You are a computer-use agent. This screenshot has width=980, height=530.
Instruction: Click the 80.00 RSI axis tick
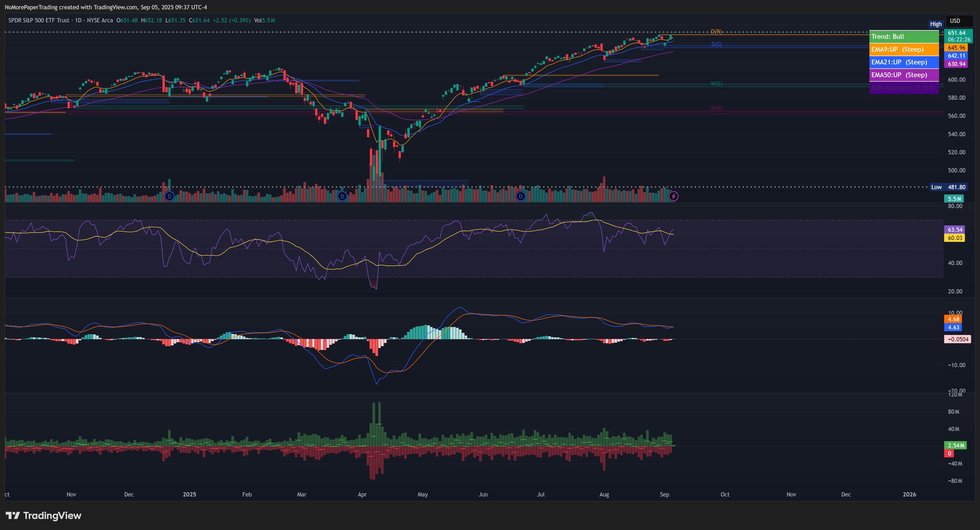[x=955, y=206]
